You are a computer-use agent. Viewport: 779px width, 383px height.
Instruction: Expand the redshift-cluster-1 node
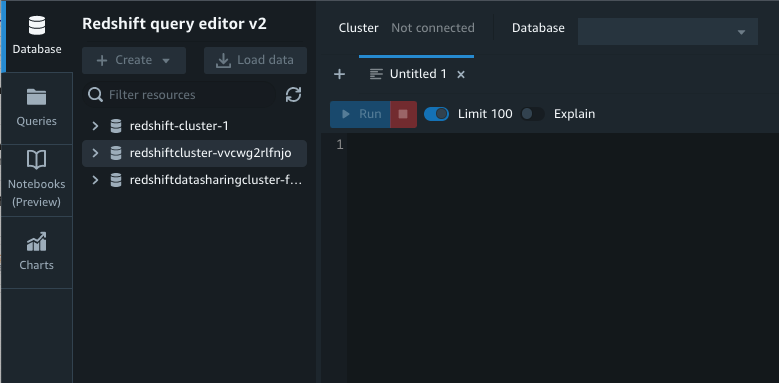[x=95, y=126]
